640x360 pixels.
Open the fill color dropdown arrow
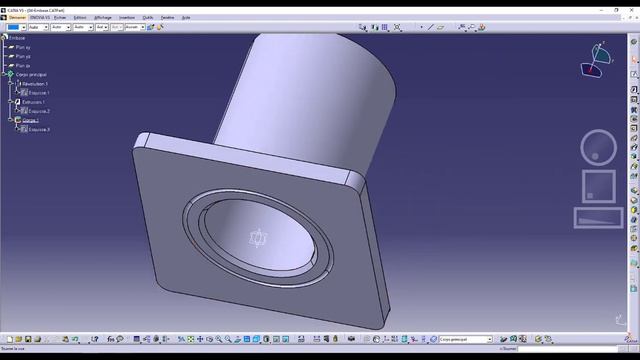tap(23, 27)
